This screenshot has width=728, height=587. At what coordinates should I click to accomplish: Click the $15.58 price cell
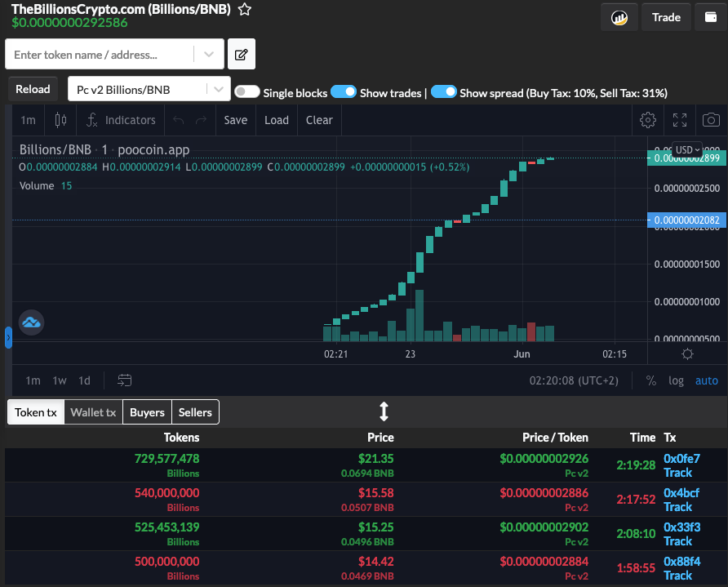375,493
